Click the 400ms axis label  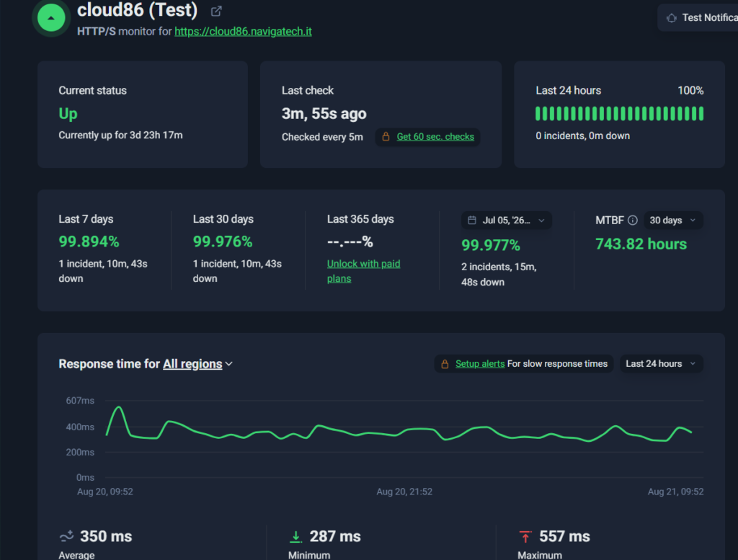pyautogui.click(x=80, y=427)
